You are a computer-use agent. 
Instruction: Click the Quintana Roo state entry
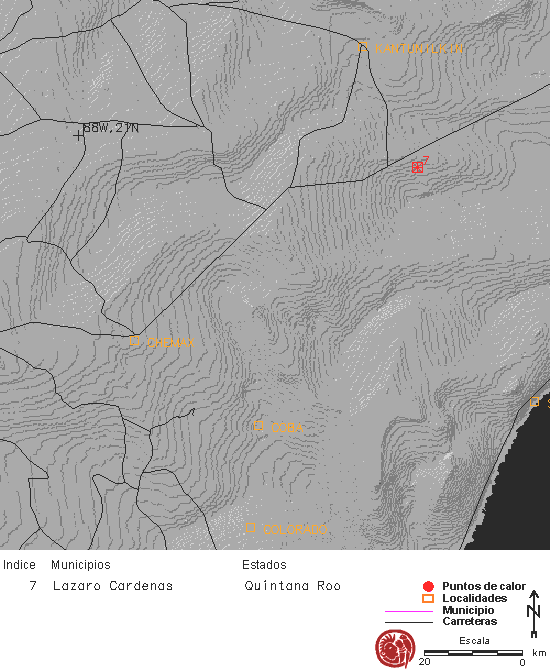point(293,585)
